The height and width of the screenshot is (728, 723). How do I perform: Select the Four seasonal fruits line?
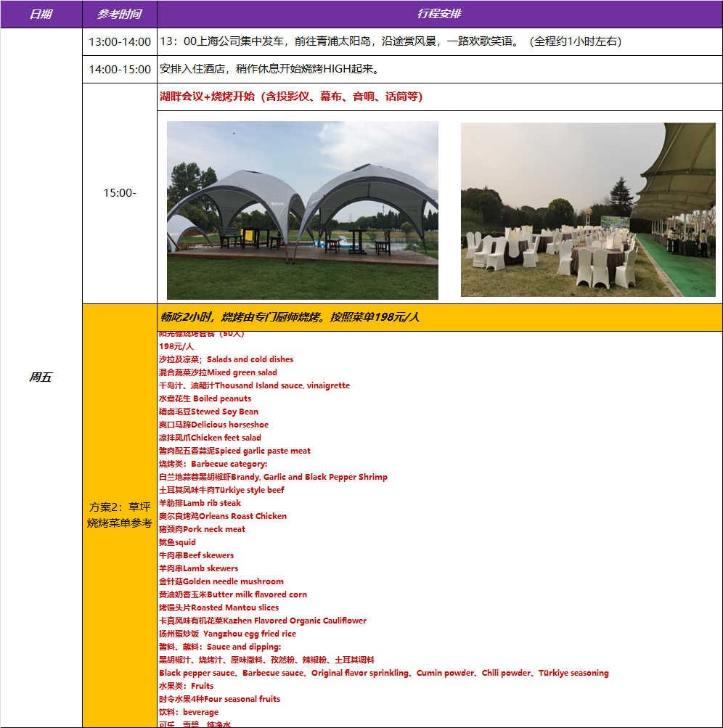[219, 699]
